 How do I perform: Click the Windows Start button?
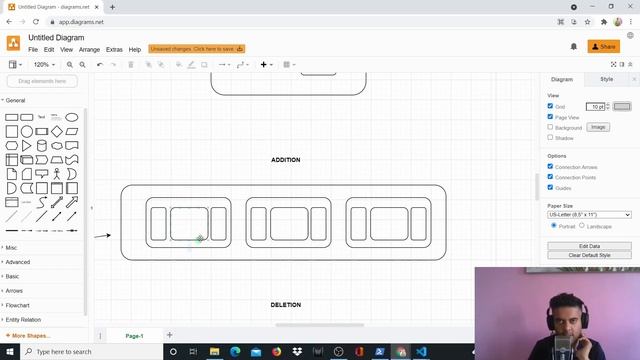(x=10, y=351)
